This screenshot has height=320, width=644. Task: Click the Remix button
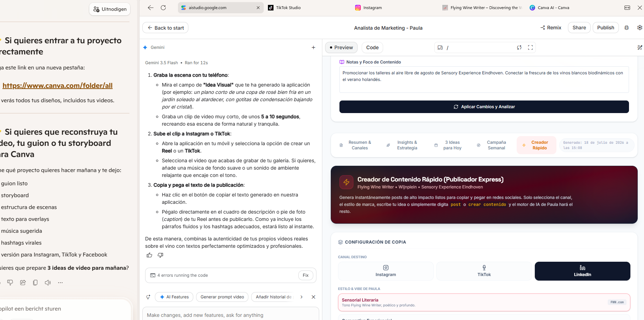point(551,28)
